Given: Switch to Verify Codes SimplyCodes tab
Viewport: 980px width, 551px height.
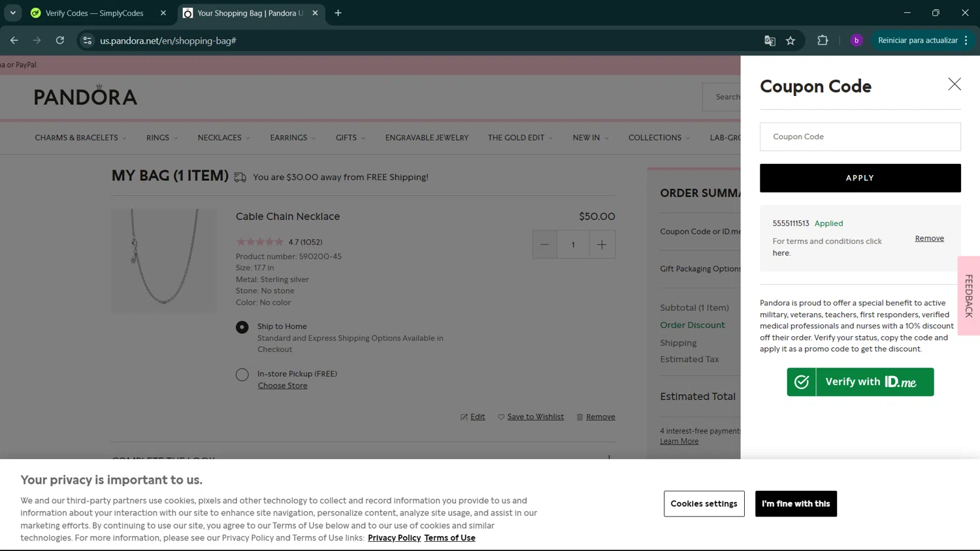Looking at the screenshot, I should [94, 13].
